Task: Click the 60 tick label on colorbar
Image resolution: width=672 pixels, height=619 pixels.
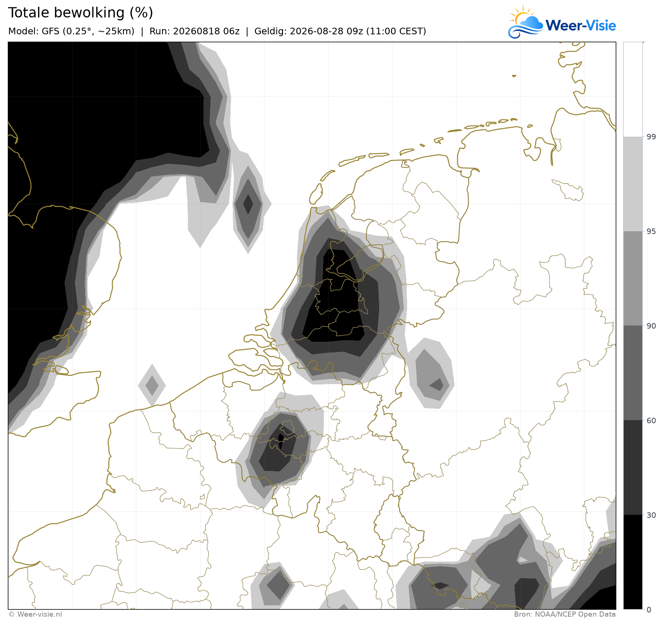Action: [651, 421]
